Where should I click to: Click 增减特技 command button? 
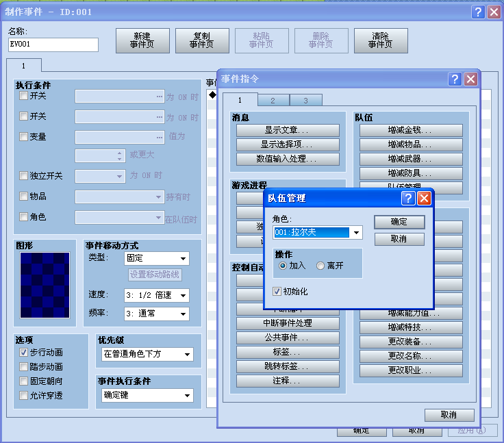(411, 327)
